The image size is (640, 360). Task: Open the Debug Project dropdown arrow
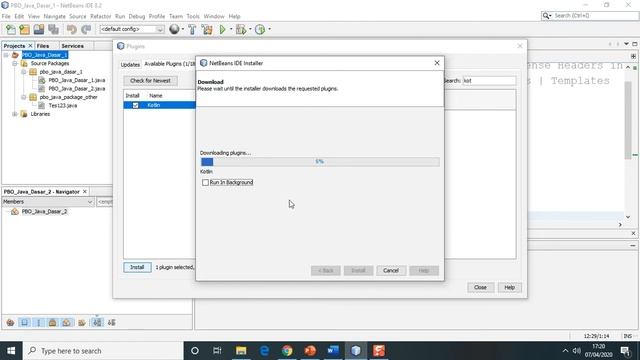[250, 29]
